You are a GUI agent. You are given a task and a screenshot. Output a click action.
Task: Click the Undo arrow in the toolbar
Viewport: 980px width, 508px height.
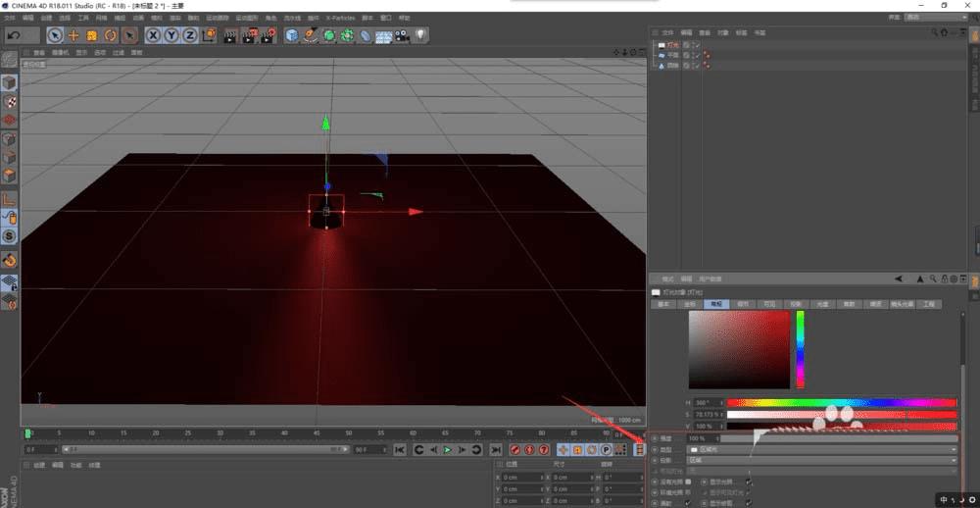[14, 35]
